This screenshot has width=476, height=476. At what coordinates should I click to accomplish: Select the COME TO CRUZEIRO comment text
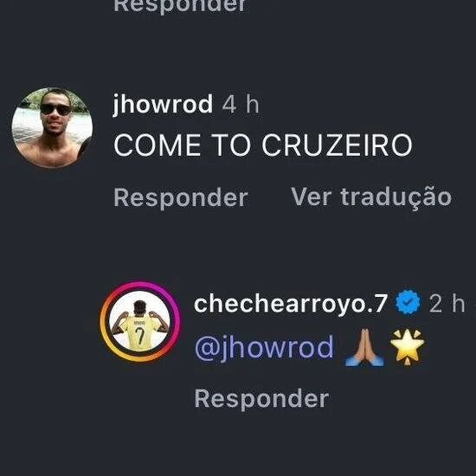(263, 145)
